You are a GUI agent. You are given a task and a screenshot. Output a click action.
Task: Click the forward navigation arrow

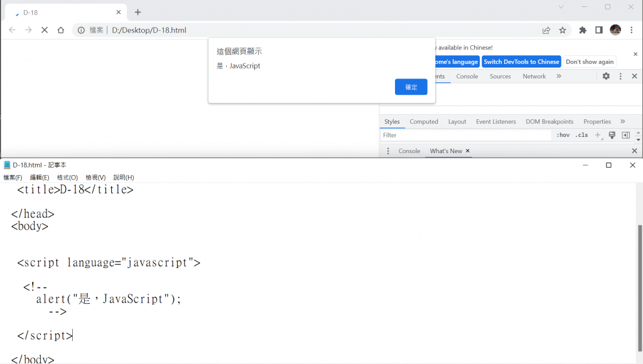pyautogui.click(x=28, y=30)
